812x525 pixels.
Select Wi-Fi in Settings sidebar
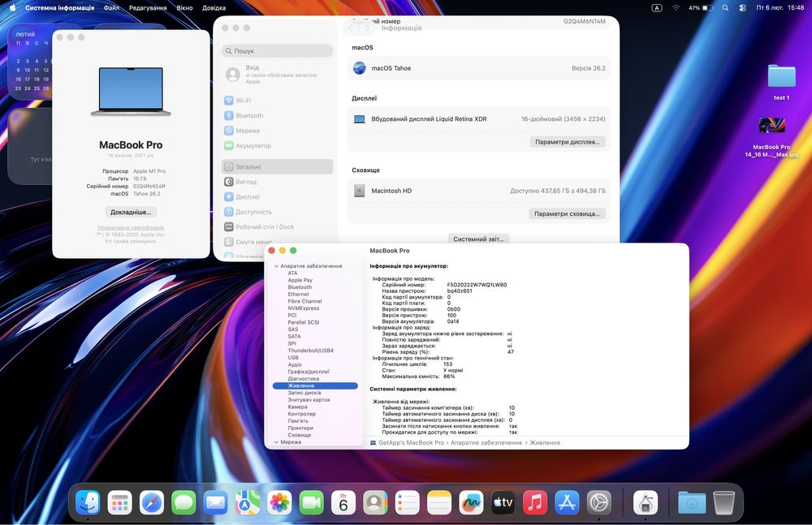point(277,101)
